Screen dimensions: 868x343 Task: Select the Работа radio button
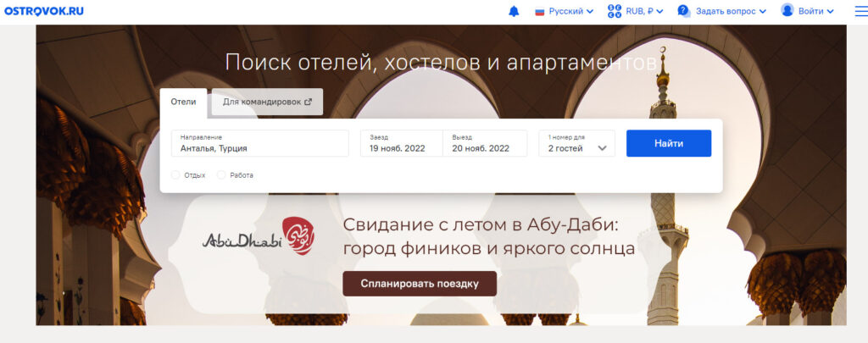(221, 174)
